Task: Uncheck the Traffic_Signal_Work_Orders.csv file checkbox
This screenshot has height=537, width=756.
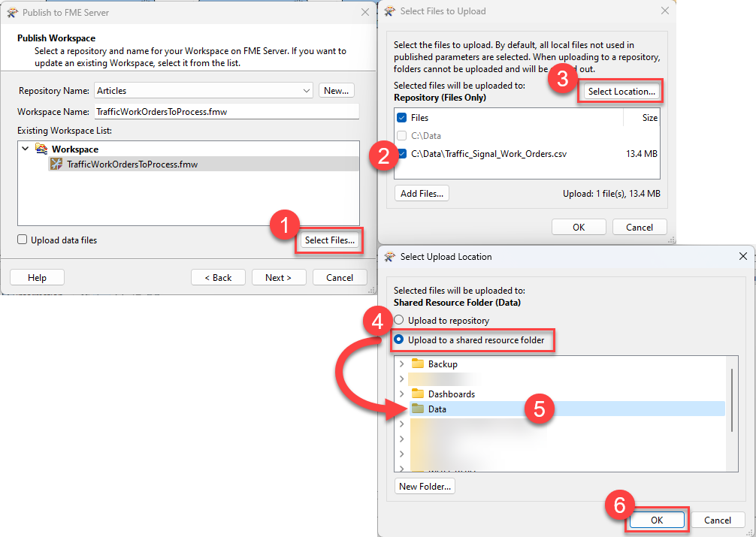Action: coord(401,154)
